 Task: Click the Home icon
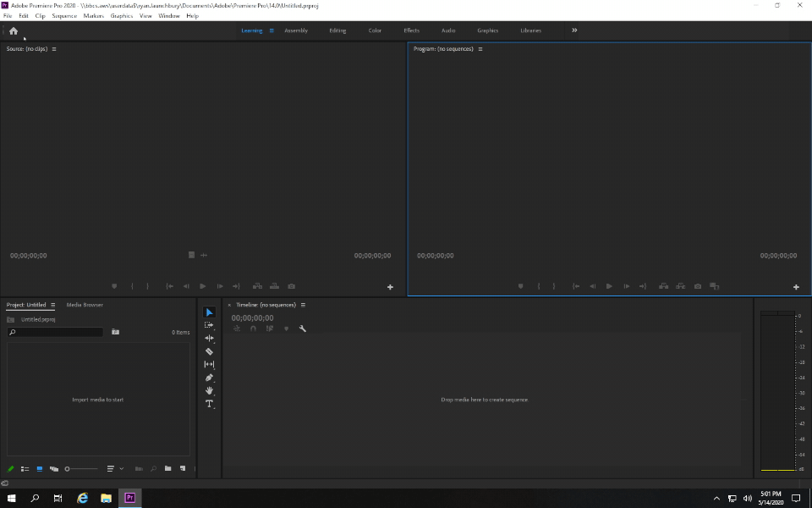coord(14,30)
